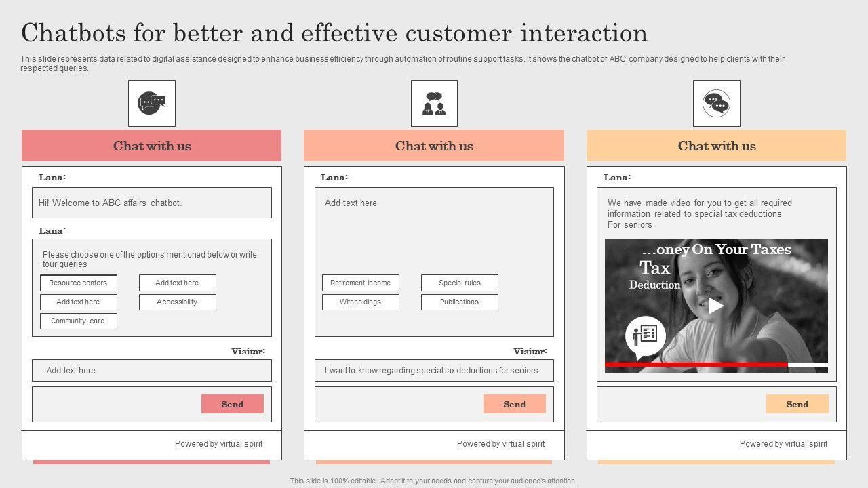The image size is (868, 488).
Task: Choose the Community care option
Action: tap(78, 321)
